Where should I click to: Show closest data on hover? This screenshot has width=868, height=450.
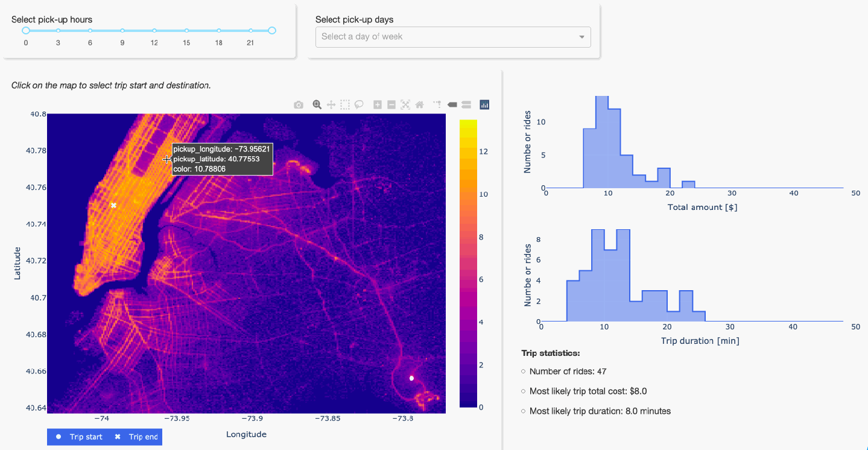click(452, 105)
